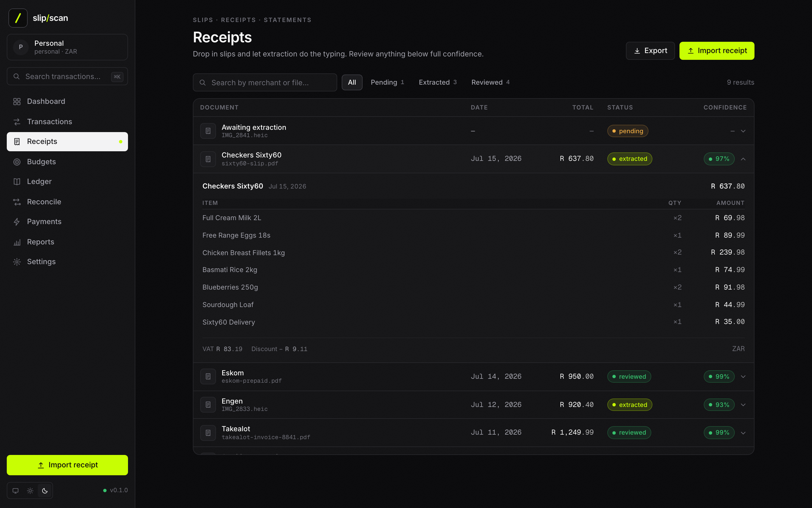Expand the Engen receipt row
Screen dimensions: 812x508
pos(743,405)
